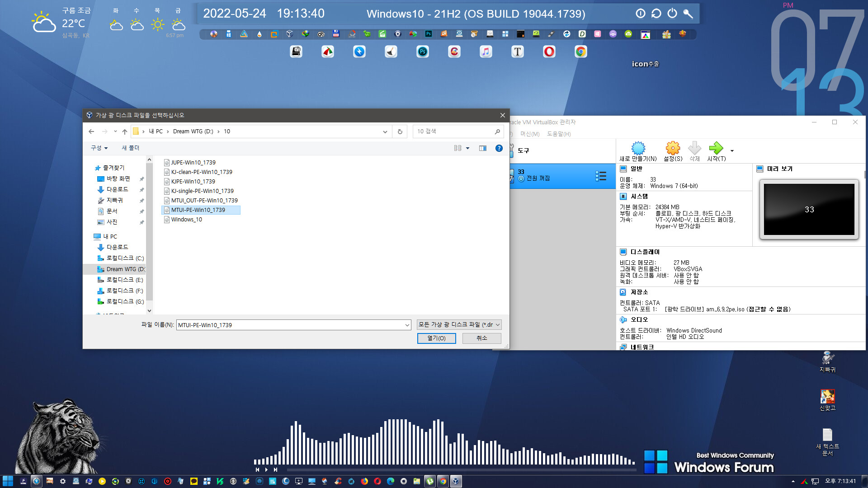Click the 오디오 section header

pyautogui.click(x=639, y=319)
